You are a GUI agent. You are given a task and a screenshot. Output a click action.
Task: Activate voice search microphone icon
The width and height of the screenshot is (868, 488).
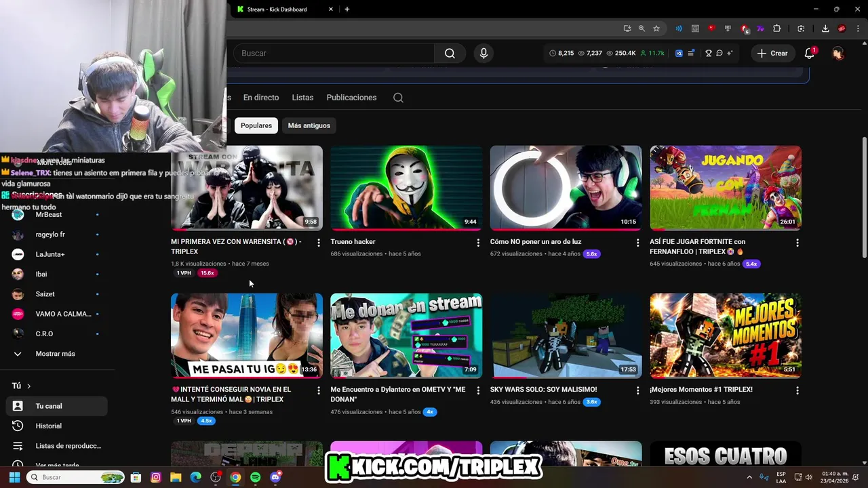tap(484, 54)
